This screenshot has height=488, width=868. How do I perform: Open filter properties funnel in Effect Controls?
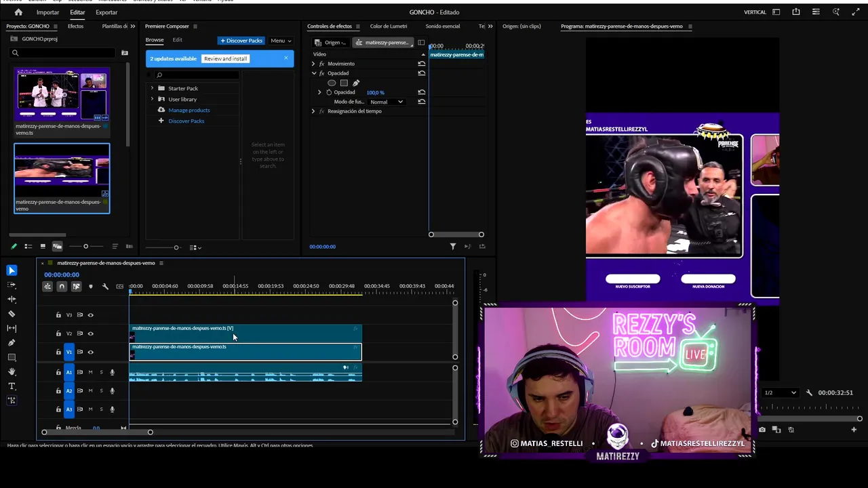coord(453,247)
